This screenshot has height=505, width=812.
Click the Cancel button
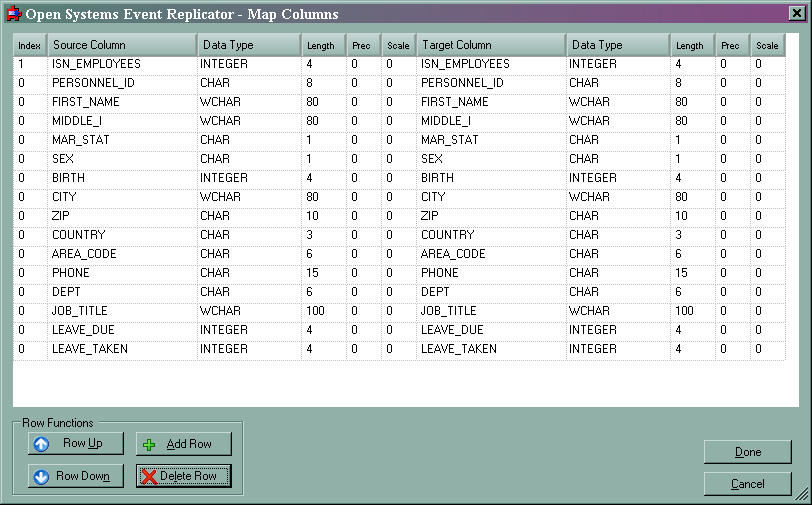(747, 484)
